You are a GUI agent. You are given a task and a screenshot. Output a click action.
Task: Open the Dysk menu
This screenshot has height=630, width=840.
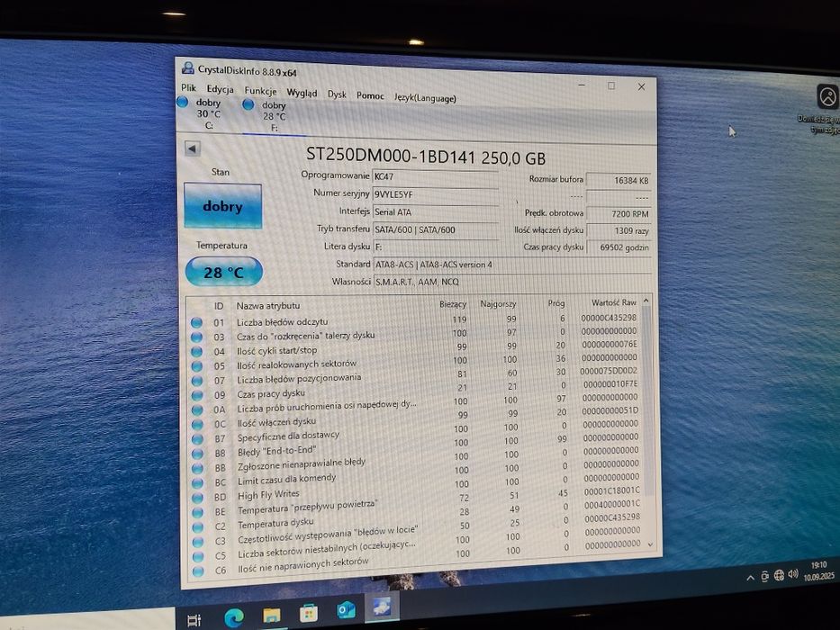[x=337, y=94]
